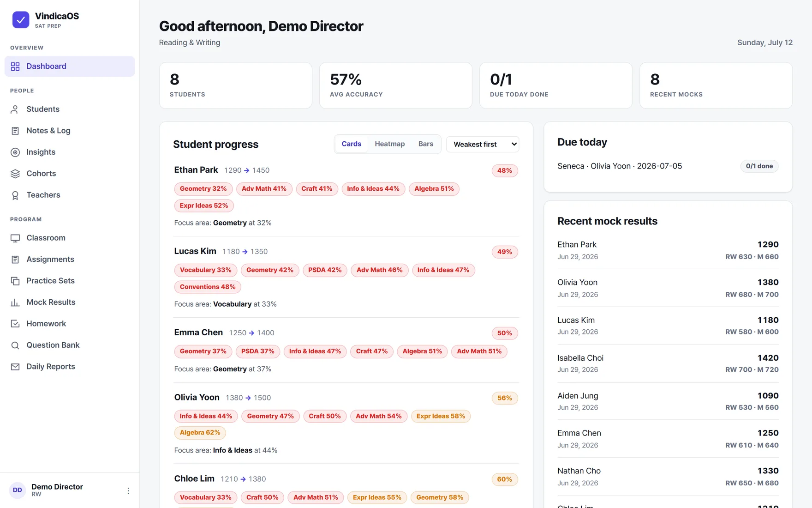Click the Students person icon
Screen dimensions: 812x508
click(15, 109)
